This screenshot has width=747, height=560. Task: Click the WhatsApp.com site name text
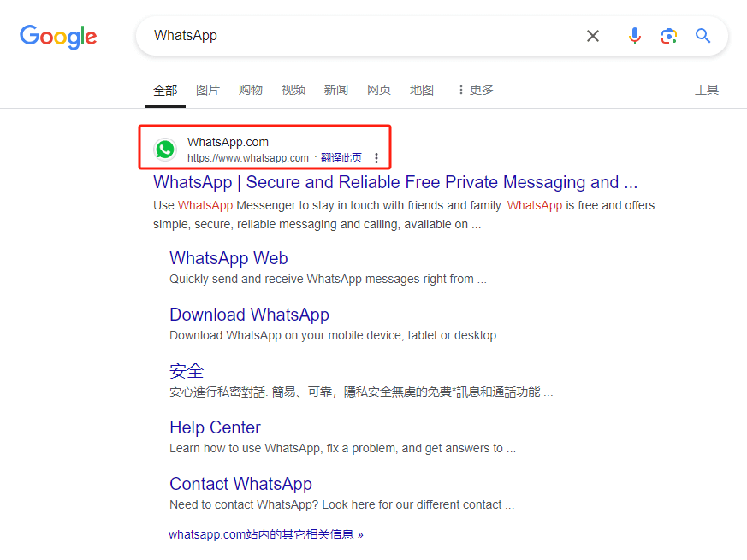pos(228,142)
